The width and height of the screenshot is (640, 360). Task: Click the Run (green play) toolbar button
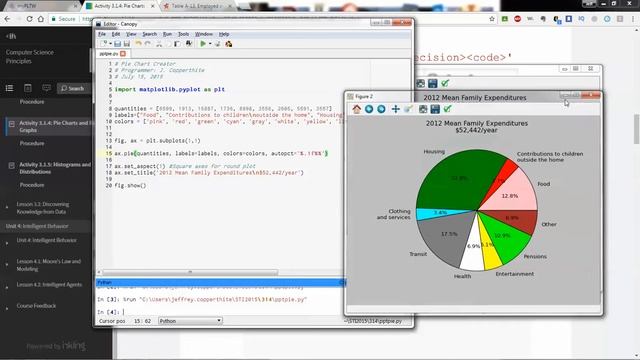(x=203, y=44)
